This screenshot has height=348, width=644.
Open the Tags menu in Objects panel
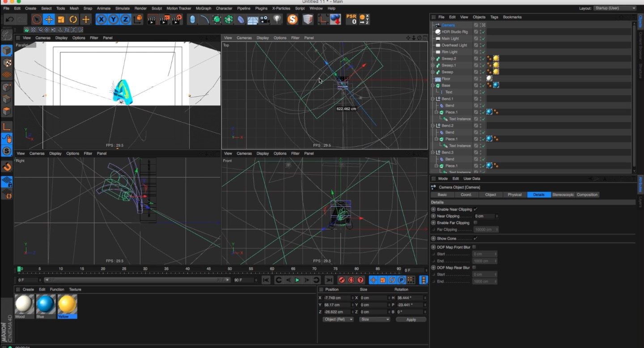pyautogui.click(x=494, y=17)
